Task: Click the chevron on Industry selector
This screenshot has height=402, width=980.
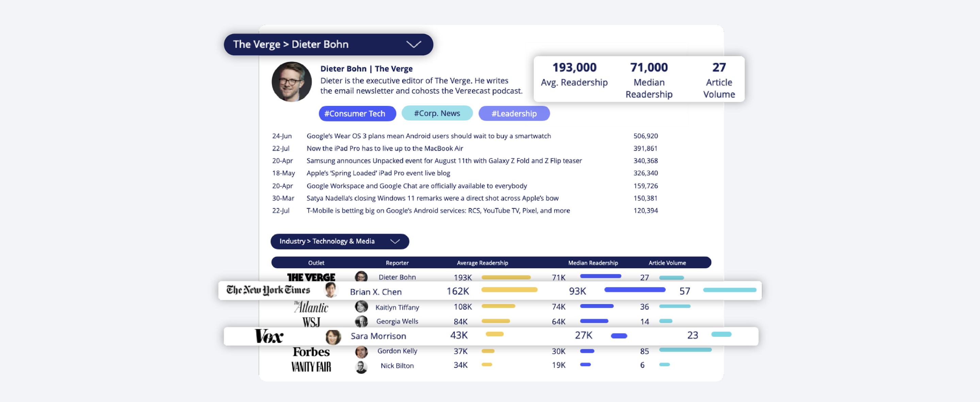Action: [x=395, y=241]
